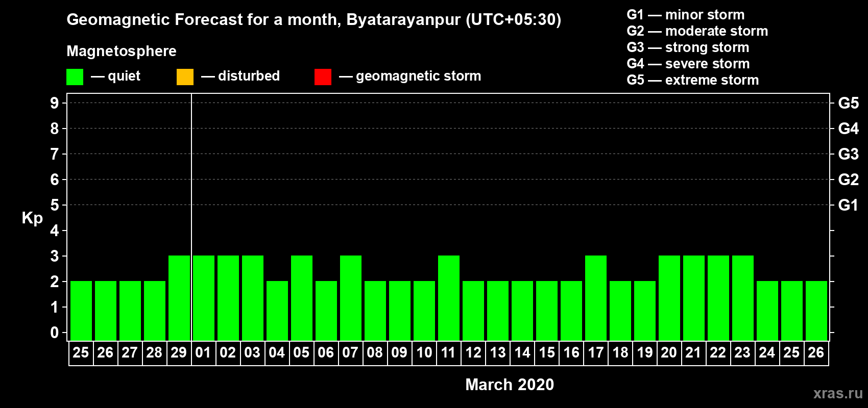This screenshot has width=868, height=408.
Task: Click the date cell 17 on the axis
Action: [595, 353]
